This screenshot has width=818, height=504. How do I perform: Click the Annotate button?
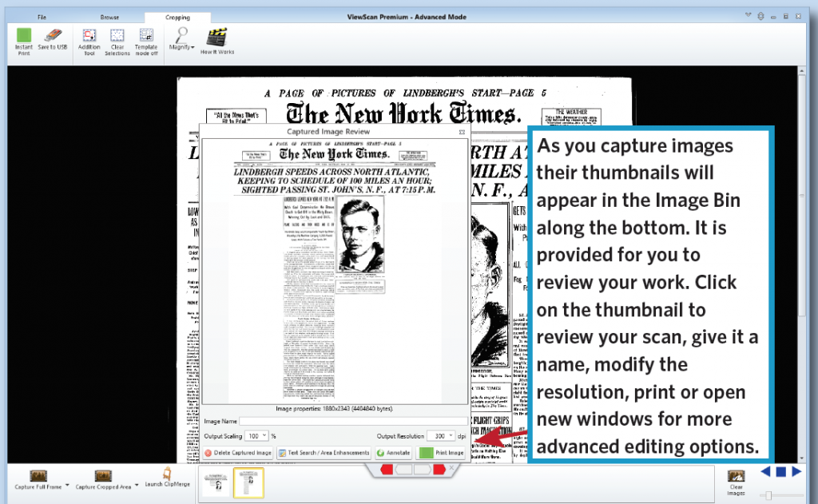coord(394,453)
